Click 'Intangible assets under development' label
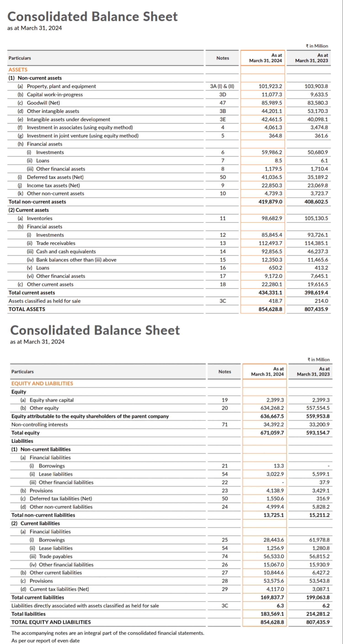Screen dimensions: 343x644 pos(68,119)
